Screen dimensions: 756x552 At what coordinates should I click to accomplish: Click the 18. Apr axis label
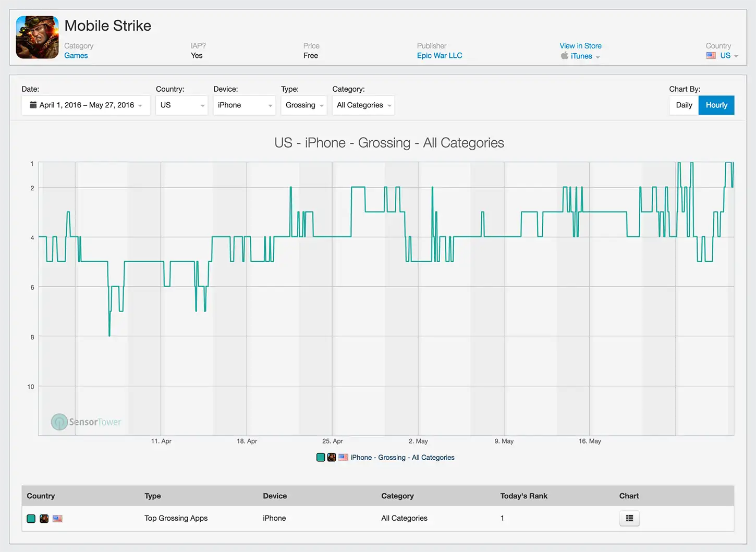247,441
